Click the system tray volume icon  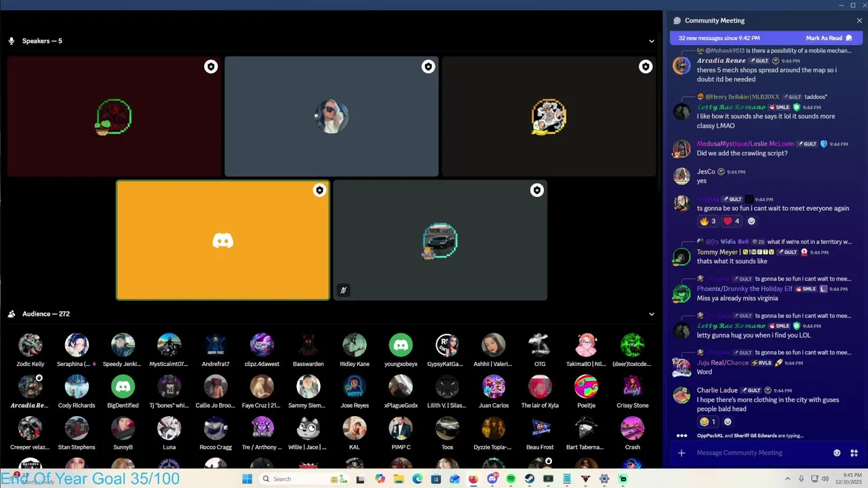pos(825,479)
